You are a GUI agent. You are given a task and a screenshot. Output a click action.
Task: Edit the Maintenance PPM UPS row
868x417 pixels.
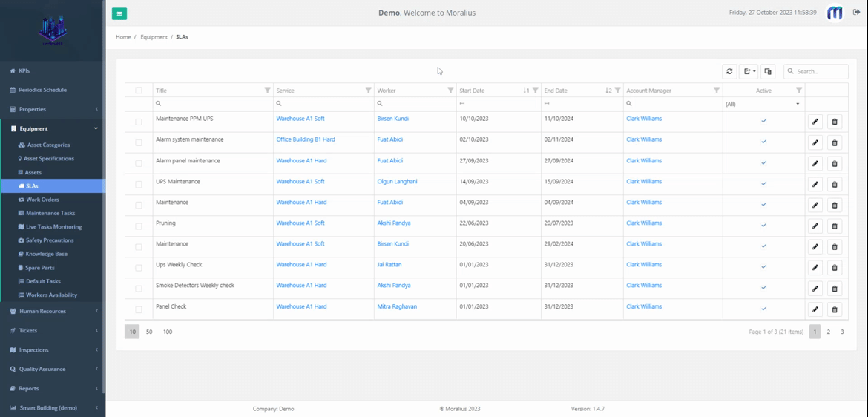pos(815,122)
